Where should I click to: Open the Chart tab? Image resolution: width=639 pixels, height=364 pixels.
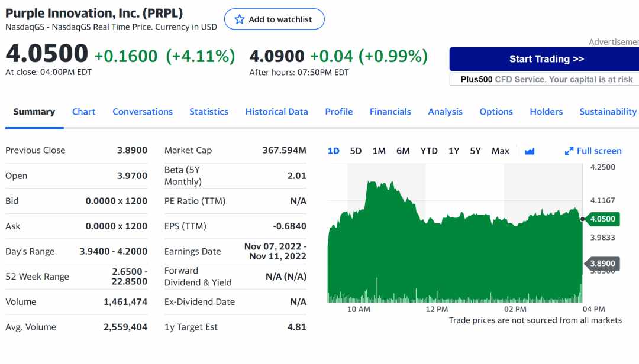[83, 112]
